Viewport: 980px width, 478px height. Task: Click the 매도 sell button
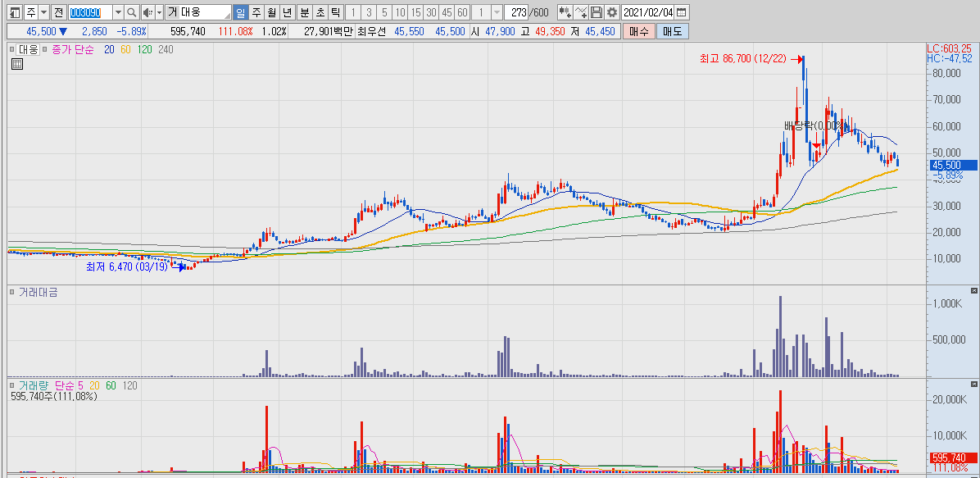[x=672, y=31]
